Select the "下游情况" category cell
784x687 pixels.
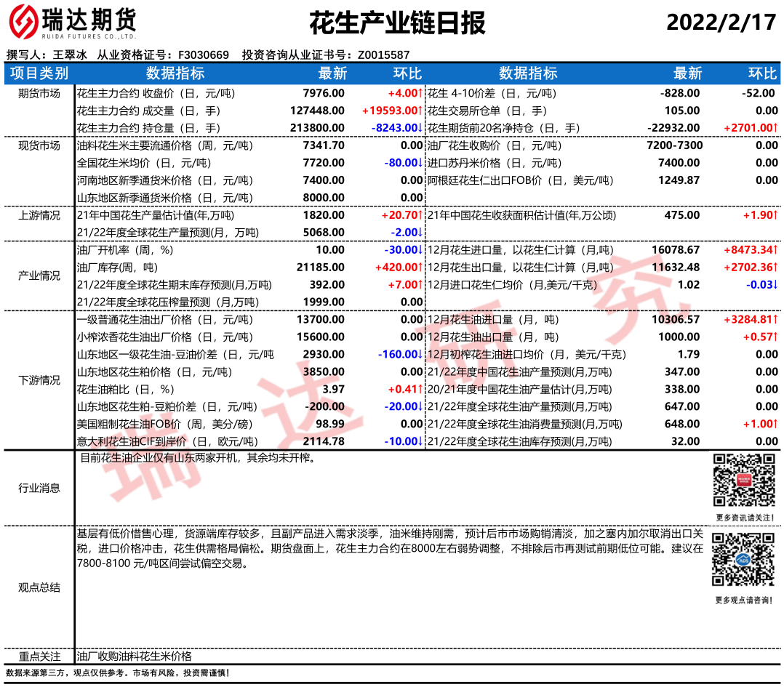pyautogui.click(x=39, y=380)
